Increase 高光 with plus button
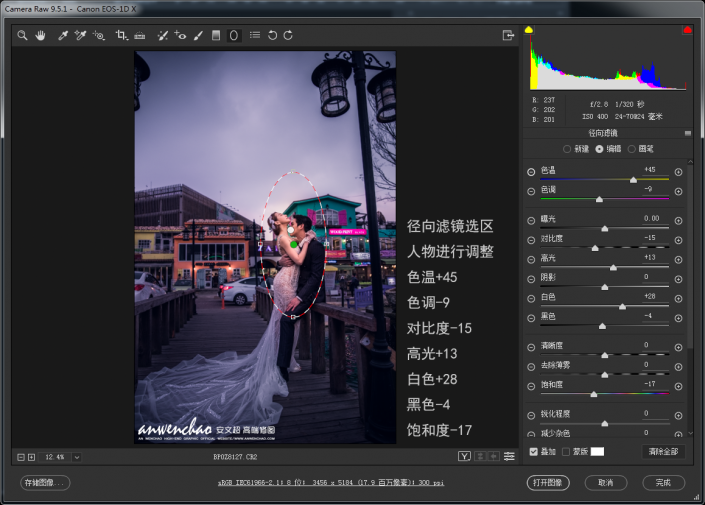This screenshot has width=705, height=505. click(x=678, y=259)
